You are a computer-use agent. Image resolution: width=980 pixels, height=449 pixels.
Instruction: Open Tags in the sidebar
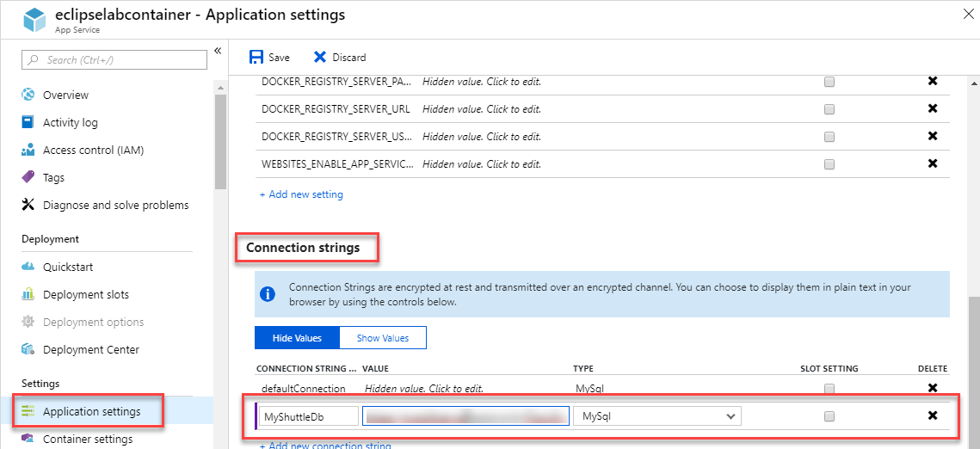pos(53,177)
